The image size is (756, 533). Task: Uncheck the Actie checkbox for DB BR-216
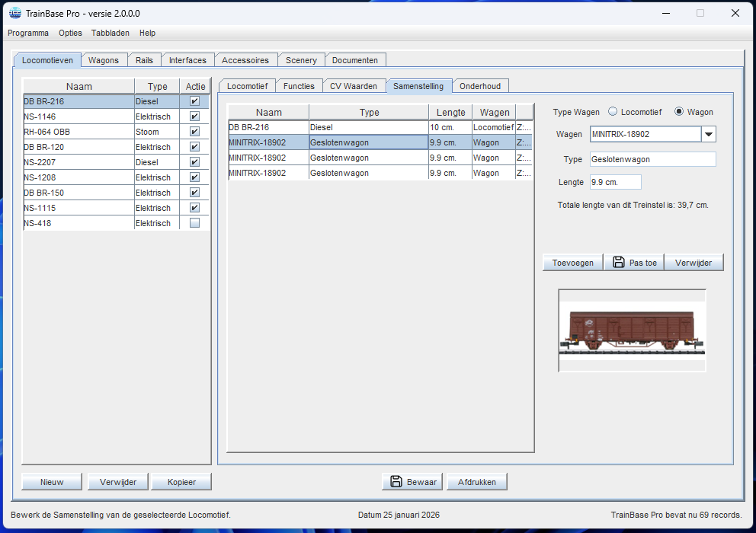[195, 101]
